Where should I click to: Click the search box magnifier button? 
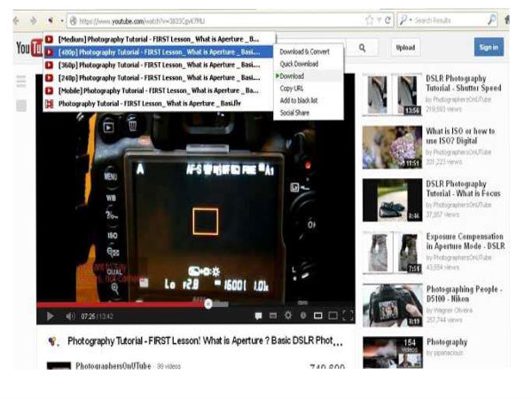pos(491,20)
